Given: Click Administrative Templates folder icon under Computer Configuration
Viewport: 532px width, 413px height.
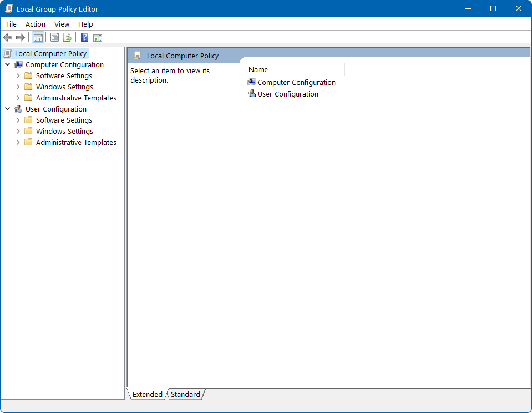Looking at the screenshot, I should [28, 98].
